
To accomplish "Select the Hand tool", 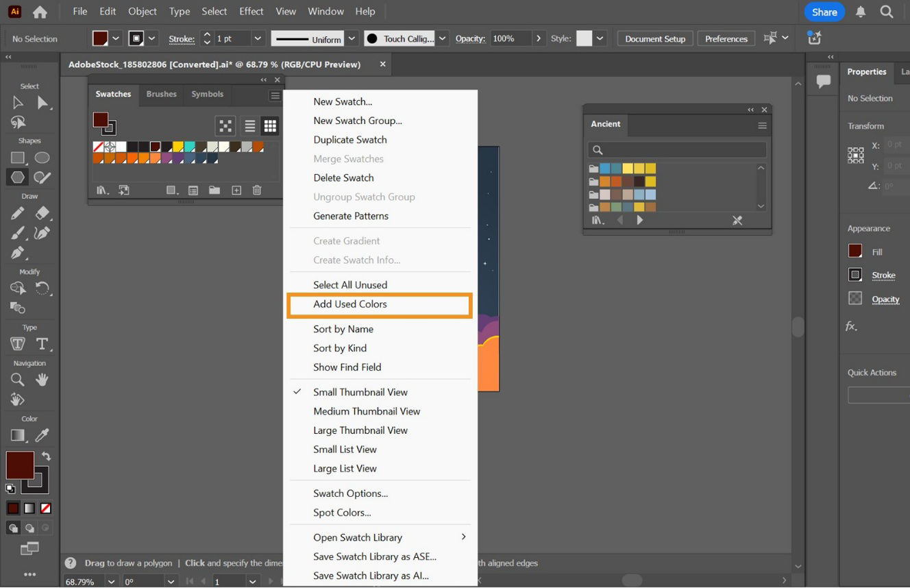I will click(42, 380).
